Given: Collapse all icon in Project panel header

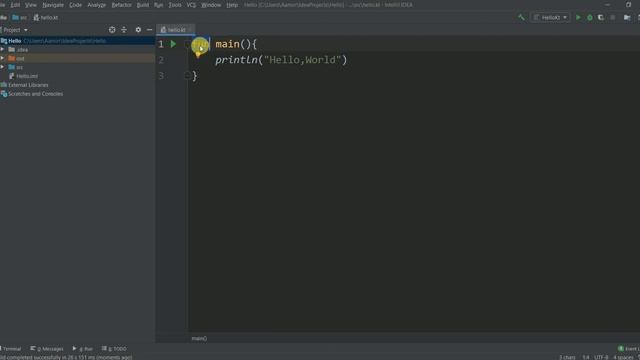Looking at the screenshot, I should coord(124,30).
